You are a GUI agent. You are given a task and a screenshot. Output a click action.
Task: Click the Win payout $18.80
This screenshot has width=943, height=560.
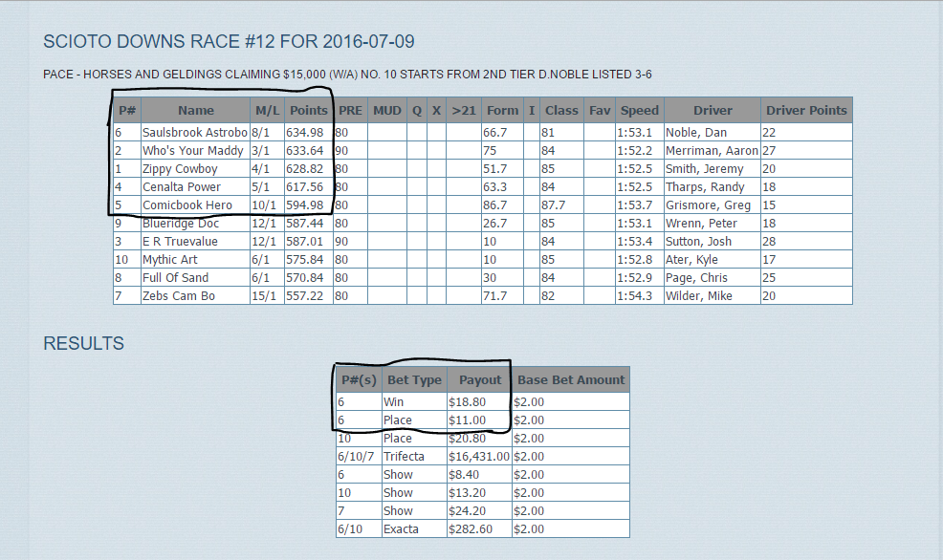coord(467,402)
